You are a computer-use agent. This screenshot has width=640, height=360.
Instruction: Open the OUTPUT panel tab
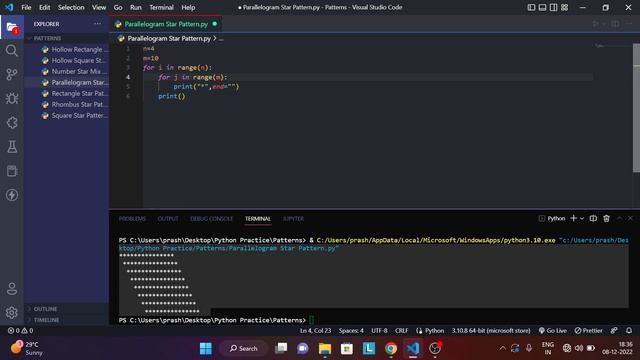[x=168, y=219]
